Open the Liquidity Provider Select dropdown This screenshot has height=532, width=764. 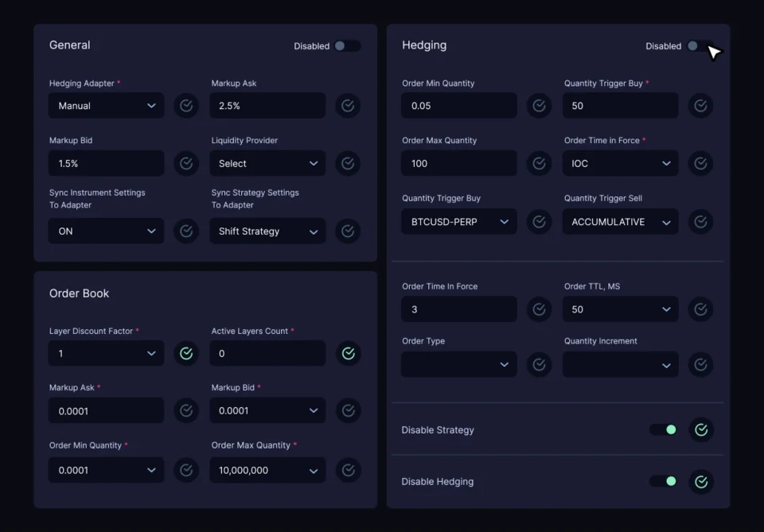pos(267,164)
